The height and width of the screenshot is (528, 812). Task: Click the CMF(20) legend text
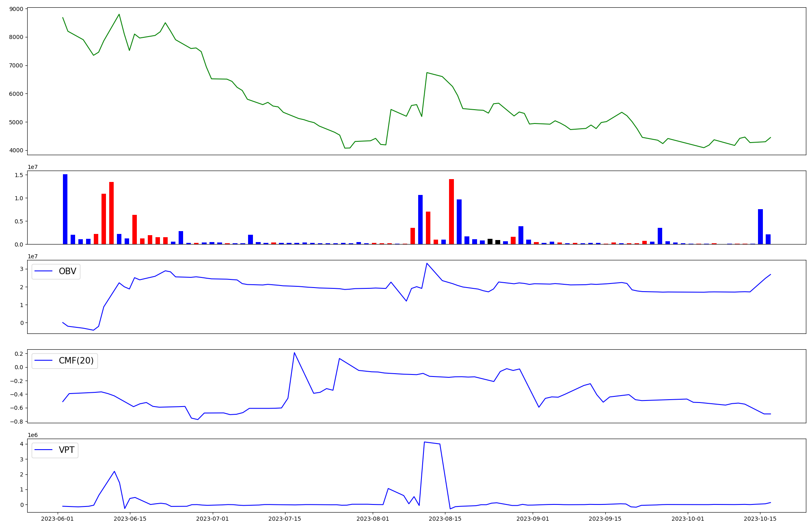pyautogui.click(x=76, y=361)
